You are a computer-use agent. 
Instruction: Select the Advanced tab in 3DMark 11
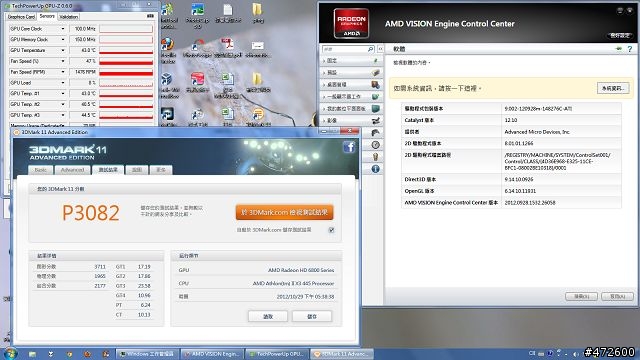[72, 170]
